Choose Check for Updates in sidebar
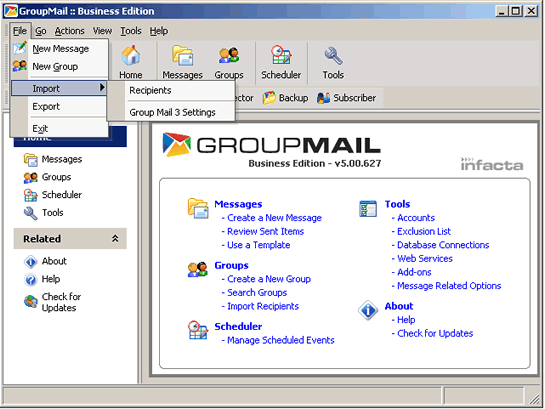 click(52, 302)
